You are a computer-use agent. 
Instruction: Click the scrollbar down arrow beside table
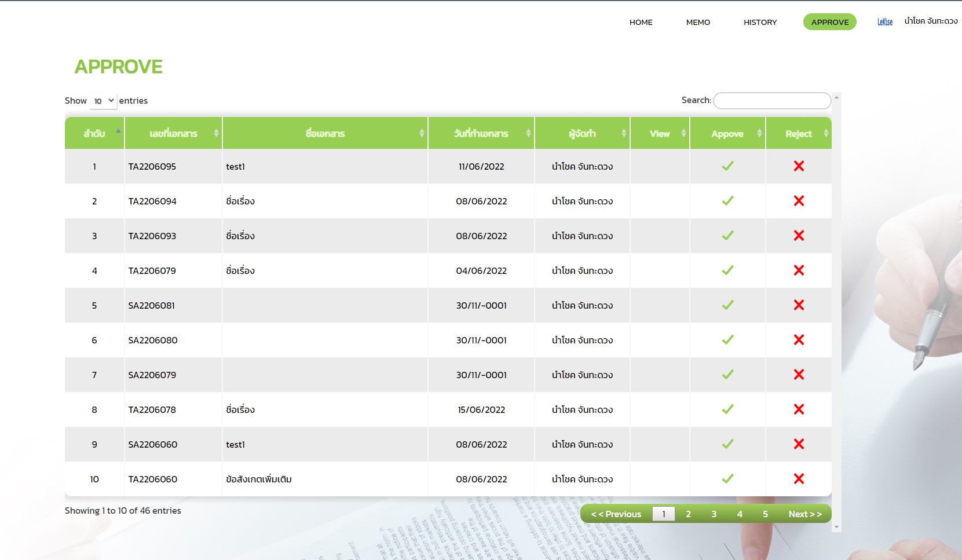(836, 527)
